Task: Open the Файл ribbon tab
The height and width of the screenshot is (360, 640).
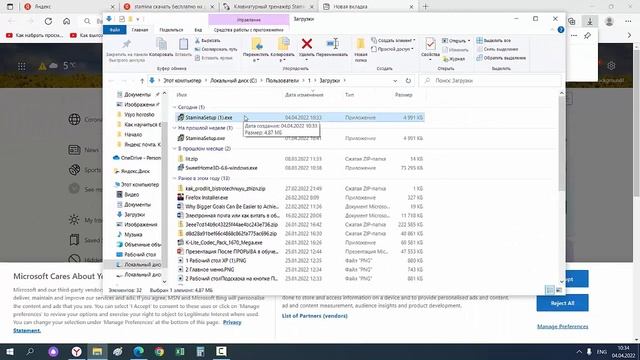Action: tap(115, 30)
